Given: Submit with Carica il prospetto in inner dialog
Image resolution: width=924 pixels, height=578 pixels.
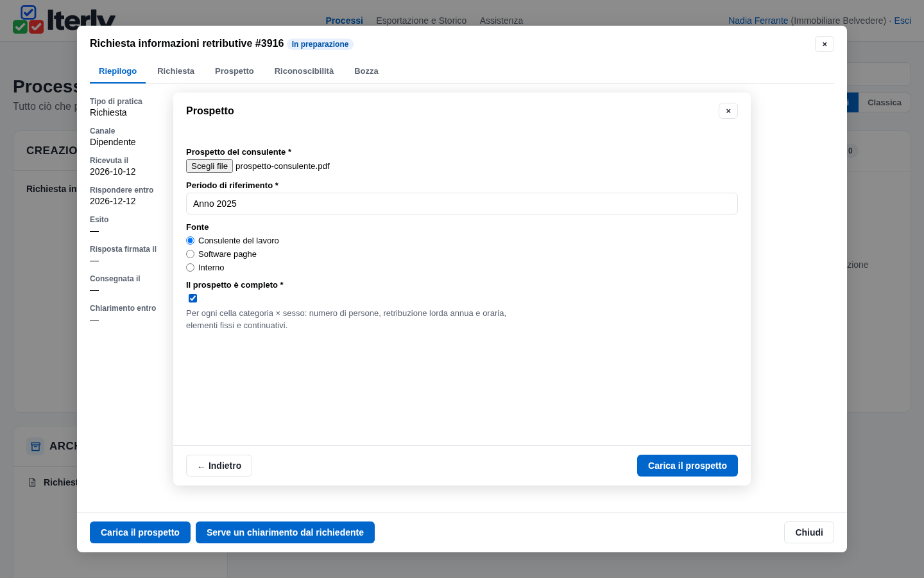Looking at the screenshot, I should pyautogui.click(x=687, y=466).
